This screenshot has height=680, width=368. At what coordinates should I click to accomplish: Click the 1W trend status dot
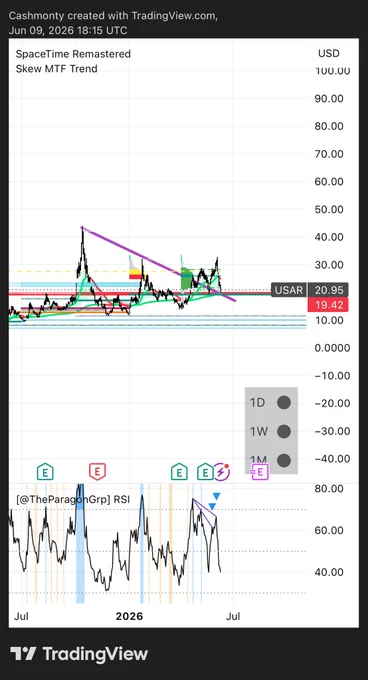284,432
